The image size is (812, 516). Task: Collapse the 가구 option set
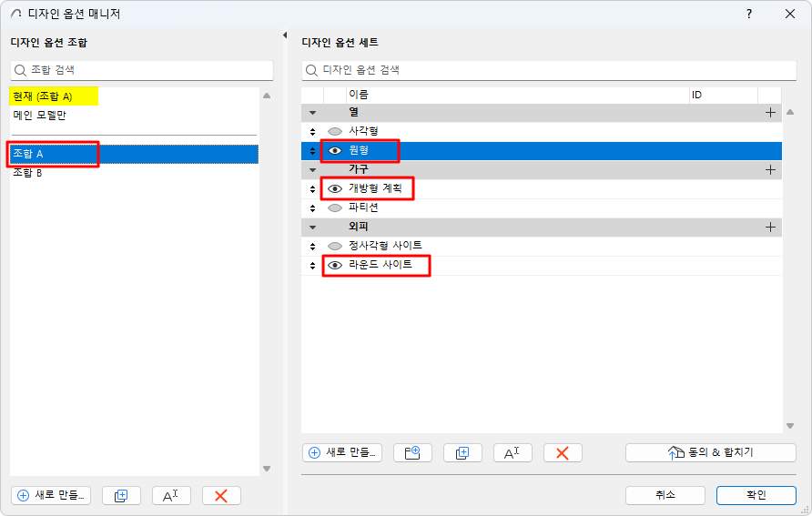(312, 170)
